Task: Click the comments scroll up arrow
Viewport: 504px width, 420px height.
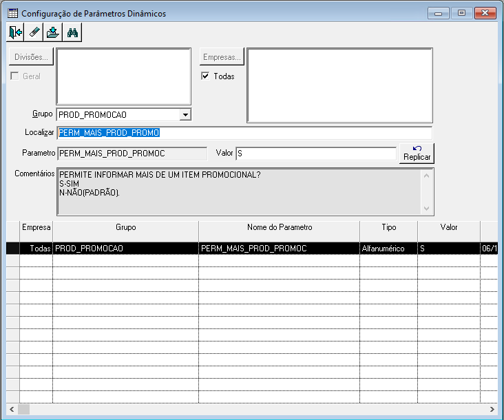Action: [426, 176]
